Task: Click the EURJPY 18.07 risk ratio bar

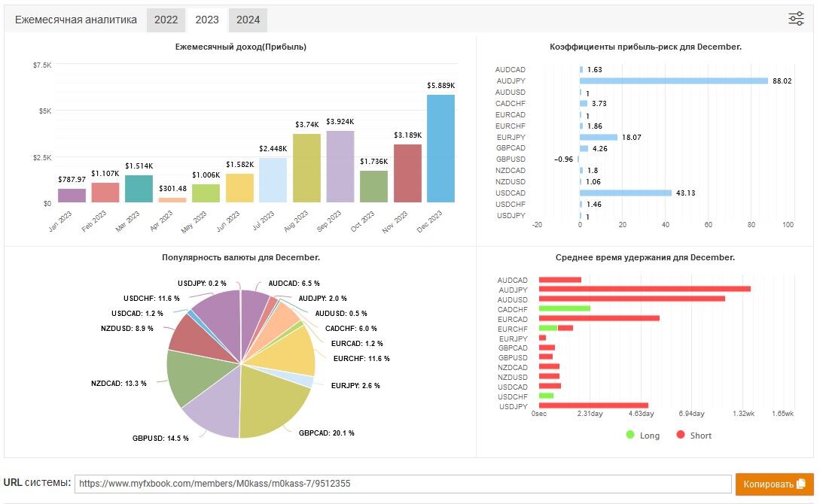Action: click(x=599, y=137)
